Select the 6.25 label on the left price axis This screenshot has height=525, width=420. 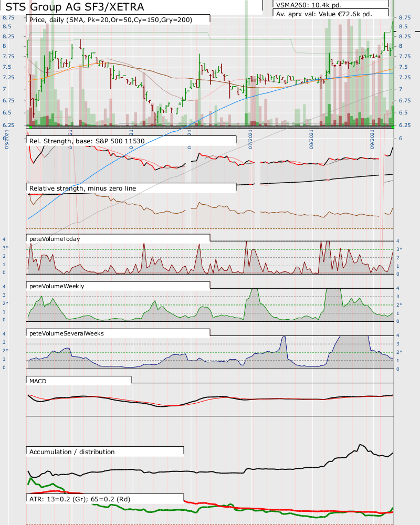[8, 125]
